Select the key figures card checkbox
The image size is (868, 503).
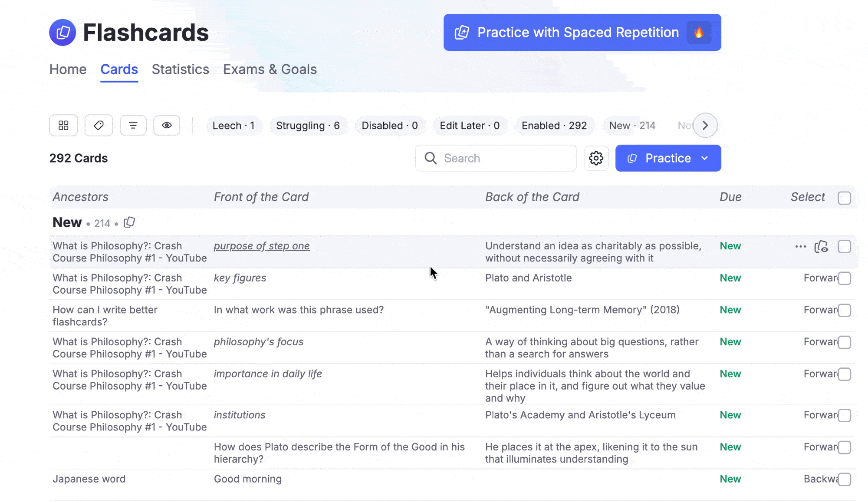(x=844, y=278)
